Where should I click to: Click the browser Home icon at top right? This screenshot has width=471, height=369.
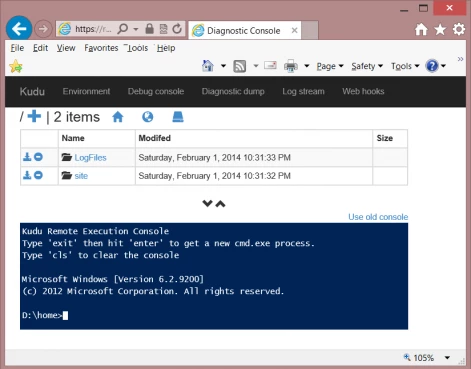(421, 29)
